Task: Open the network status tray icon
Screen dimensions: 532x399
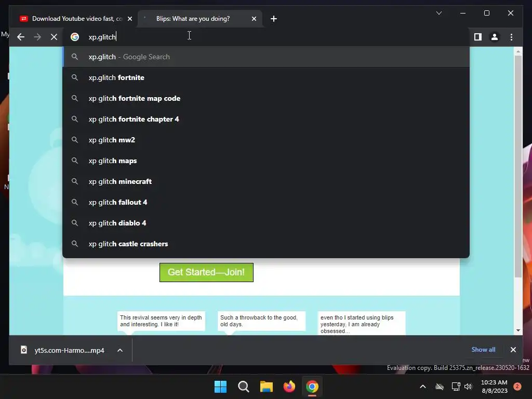Action: point(456,387)
